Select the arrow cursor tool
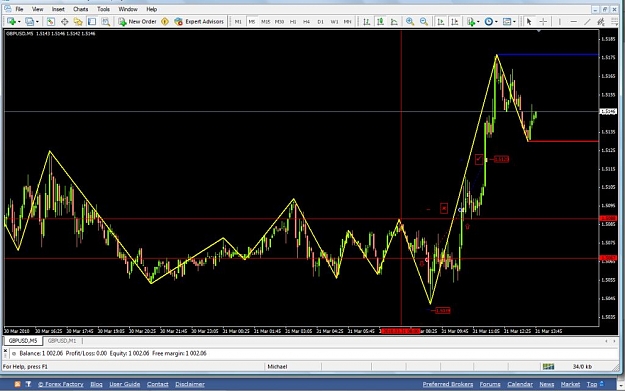The height and width of the screenshot is (391, 625). [529, 22]
